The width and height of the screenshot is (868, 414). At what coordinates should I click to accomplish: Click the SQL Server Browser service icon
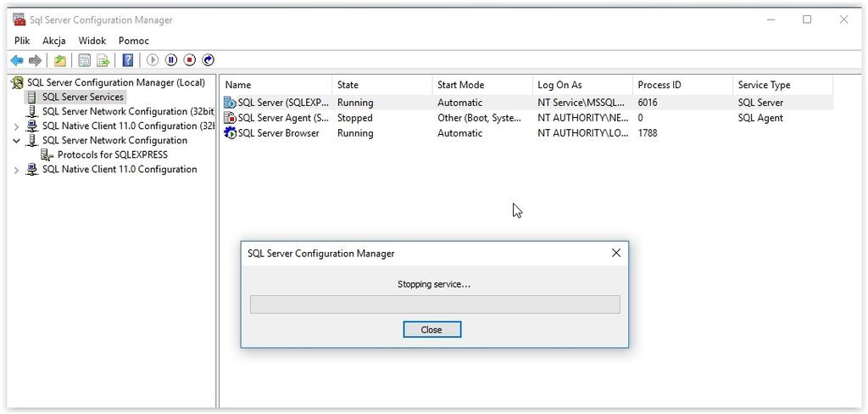coord(230,133)
